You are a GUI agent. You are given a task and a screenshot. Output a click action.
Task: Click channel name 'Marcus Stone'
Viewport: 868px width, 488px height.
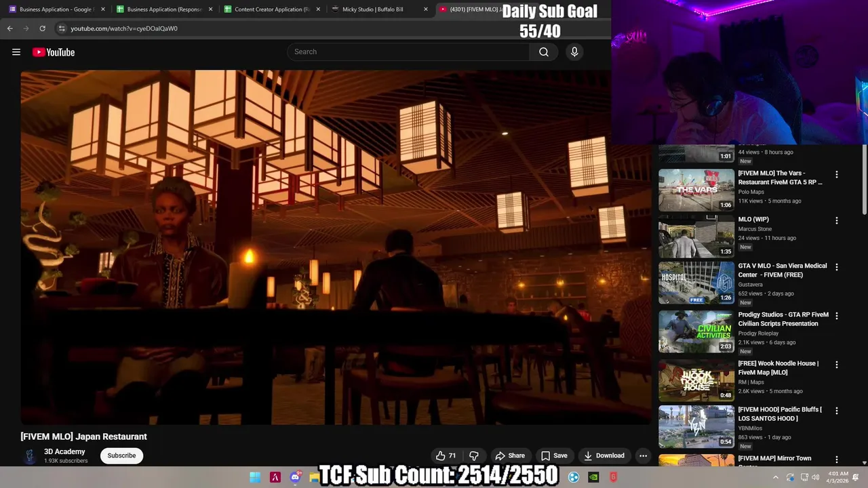[x=755, y=229]
